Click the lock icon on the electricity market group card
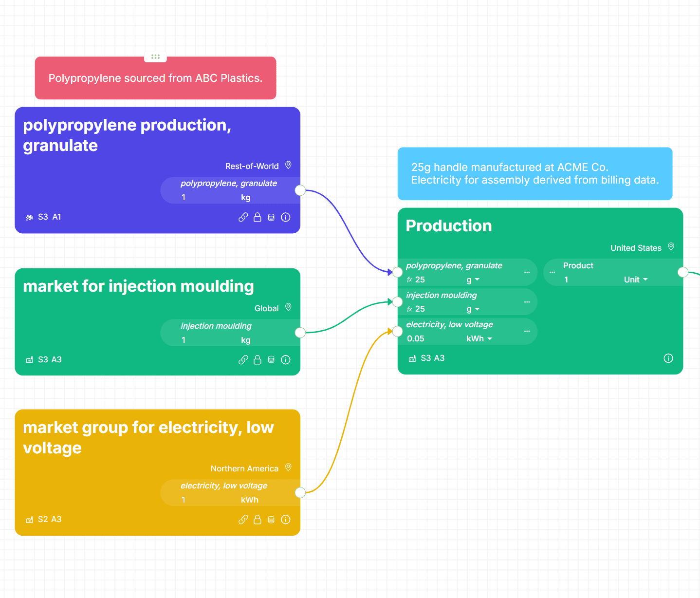The image size is (700, 598). (257, 520)
